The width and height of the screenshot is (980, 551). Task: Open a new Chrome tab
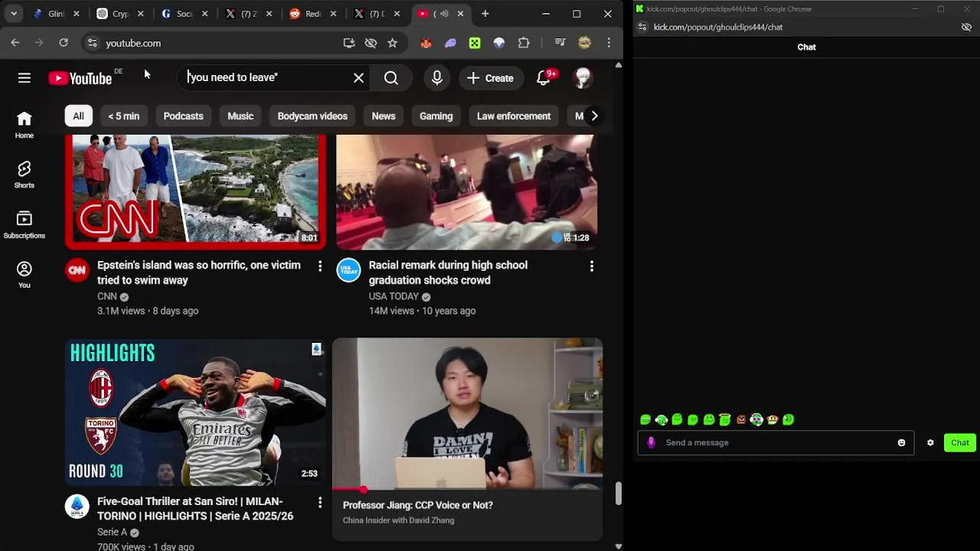click(485, 14)
